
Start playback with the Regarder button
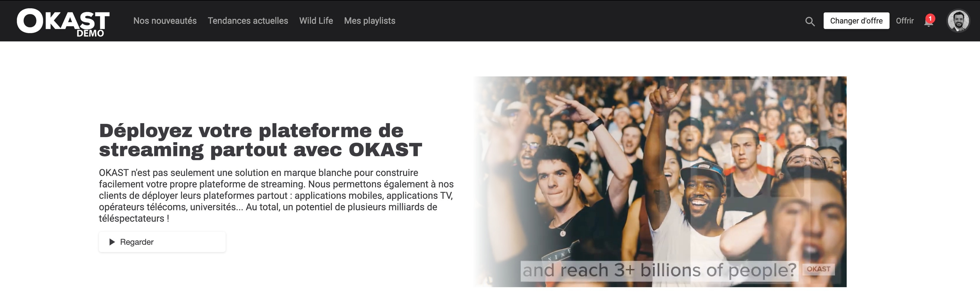point(162,242)
